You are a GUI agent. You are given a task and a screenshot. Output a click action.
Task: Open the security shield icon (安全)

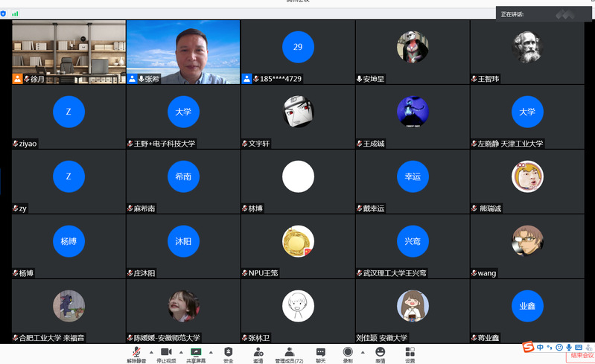coord(228,352)
